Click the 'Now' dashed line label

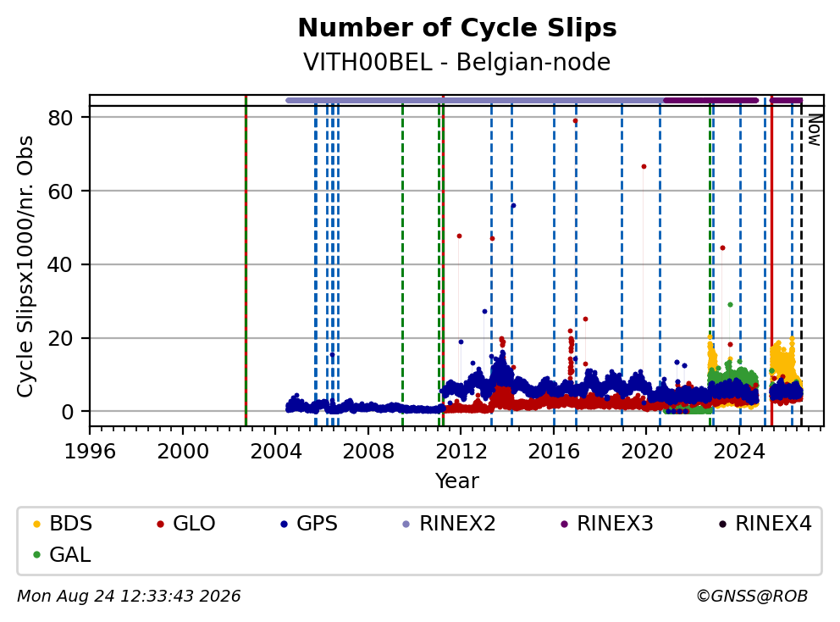tap(815, 130)
